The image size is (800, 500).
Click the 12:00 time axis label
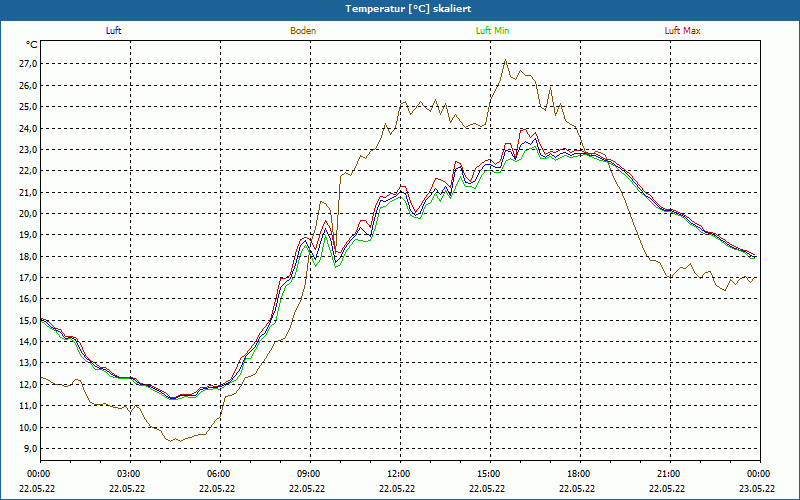point(397,474)
